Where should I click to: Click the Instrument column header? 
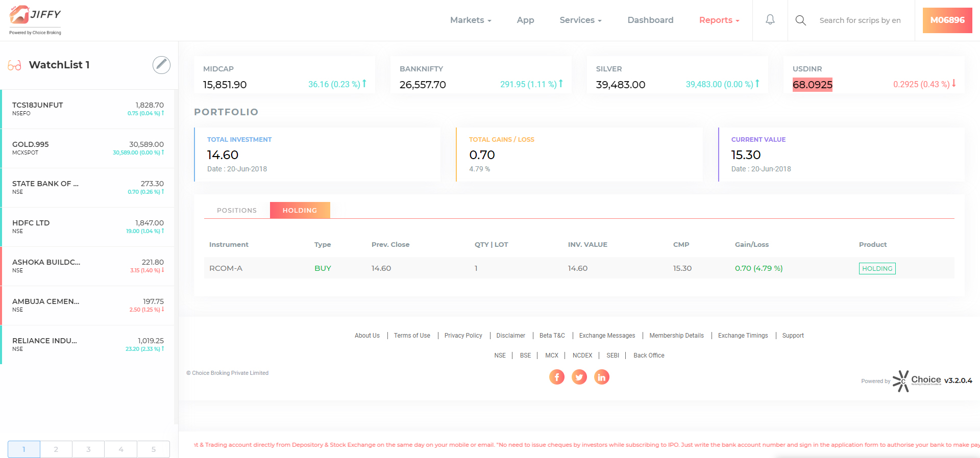[x=229, y=245]
